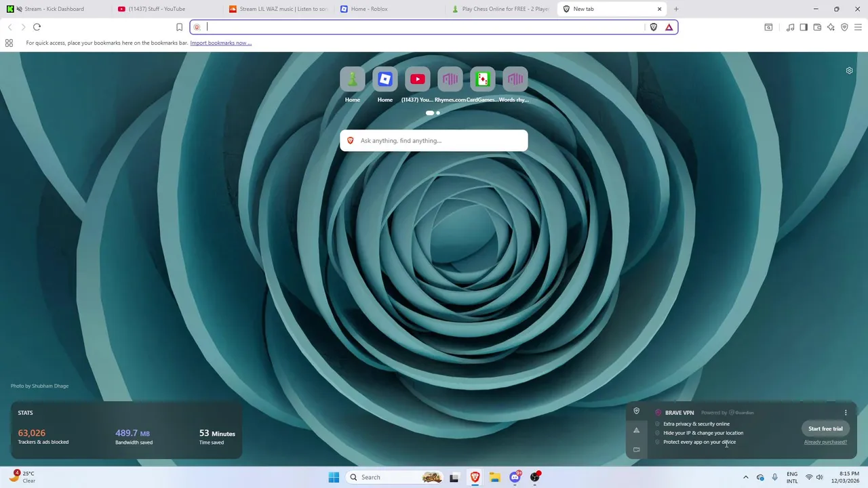Open the tab search icon in the toolbar
Viewport: 868px width, 488px height.
(768, 27)
